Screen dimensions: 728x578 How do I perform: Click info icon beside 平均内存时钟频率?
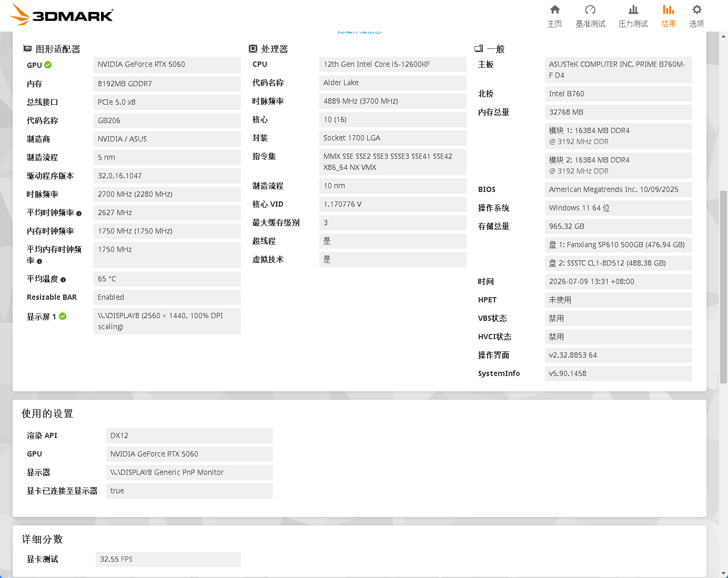point(39,261)
